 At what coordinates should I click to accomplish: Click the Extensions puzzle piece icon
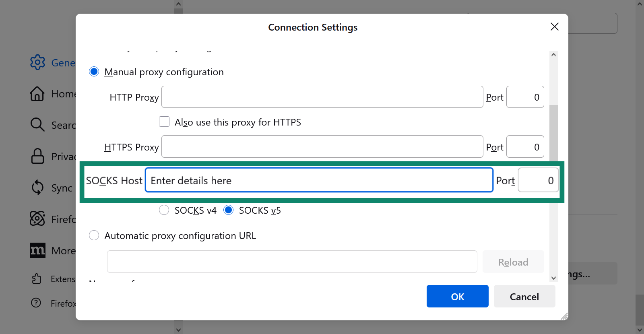[37, 279]
